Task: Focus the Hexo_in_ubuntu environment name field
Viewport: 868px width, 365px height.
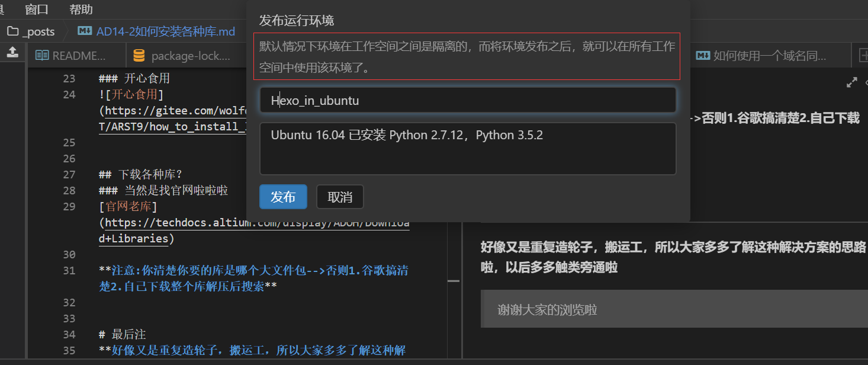Action: 468,100
